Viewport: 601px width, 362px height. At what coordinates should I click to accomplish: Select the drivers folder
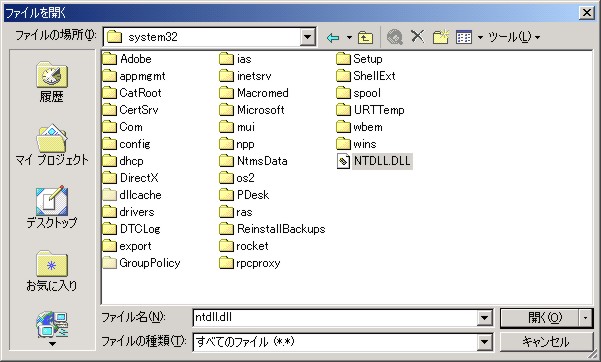(x=129, y=212)
